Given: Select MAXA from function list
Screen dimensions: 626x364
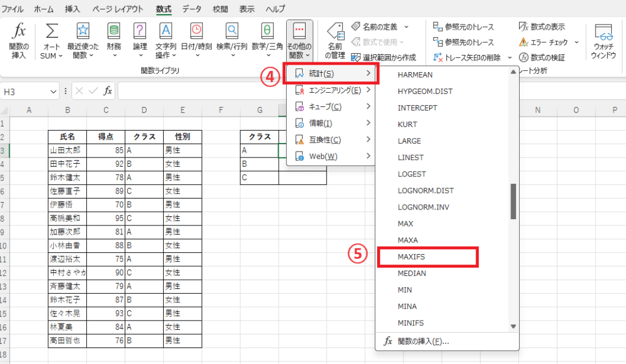Looking at the screenshot, I should (x=408, y=240).
